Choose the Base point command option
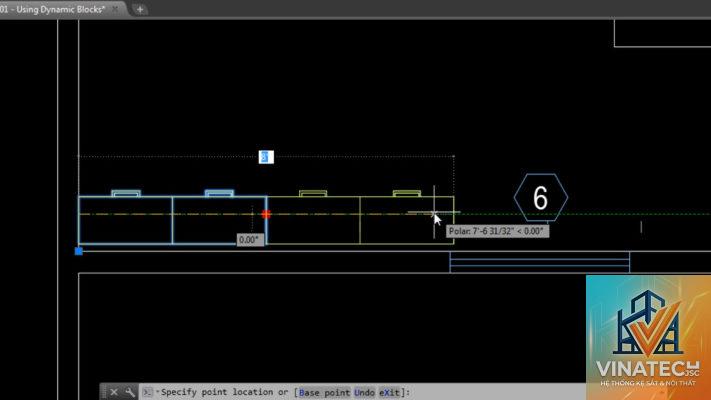This screenshot has height=400, width=711. (x=324, y=392)
